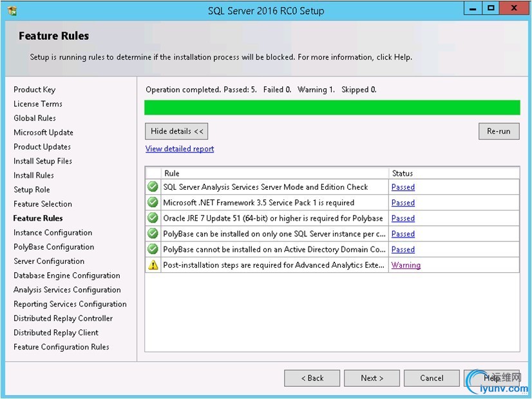Click 'PolyBase cannot be installed on an Active Directory' text
532x399 pixels.
(274, 250)
